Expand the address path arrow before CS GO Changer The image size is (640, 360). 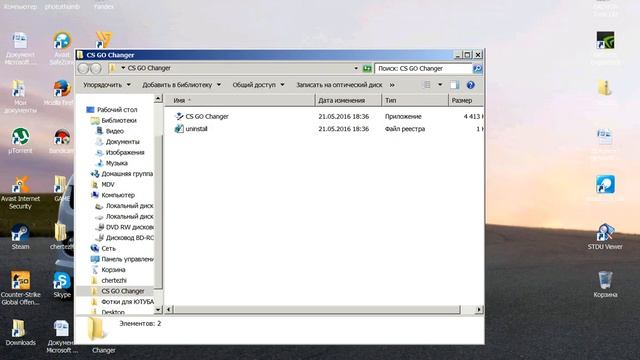(123, 68)
